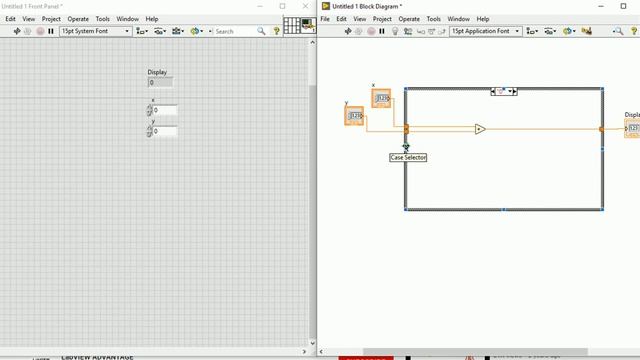Open Edit menu in Front Panel
Viewport: 640px width, 360px height.
[10, 19]
